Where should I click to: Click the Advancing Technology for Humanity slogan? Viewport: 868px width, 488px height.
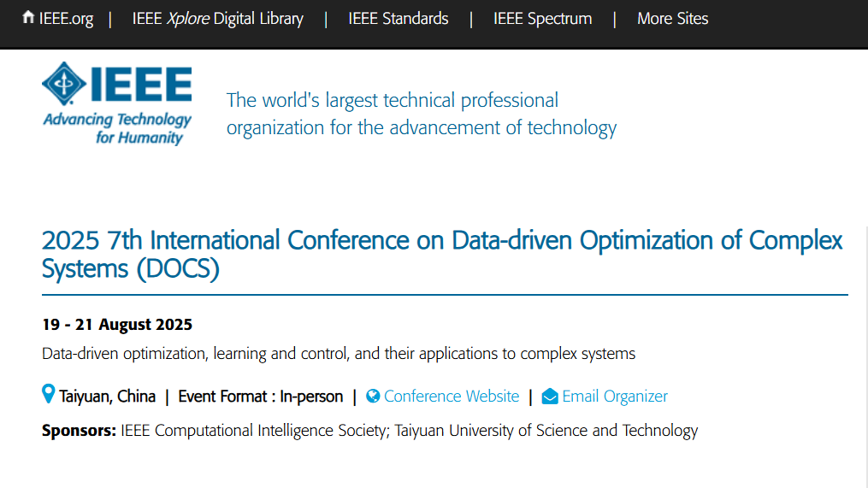click(117, 128)
